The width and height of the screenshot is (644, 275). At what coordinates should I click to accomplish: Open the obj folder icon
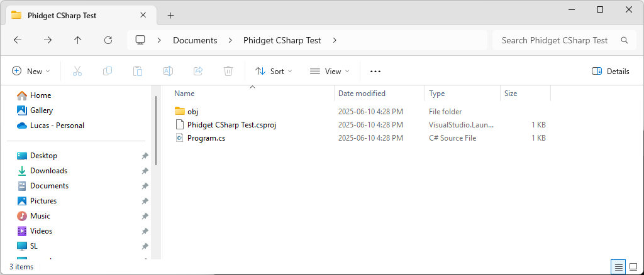[179, 111]
